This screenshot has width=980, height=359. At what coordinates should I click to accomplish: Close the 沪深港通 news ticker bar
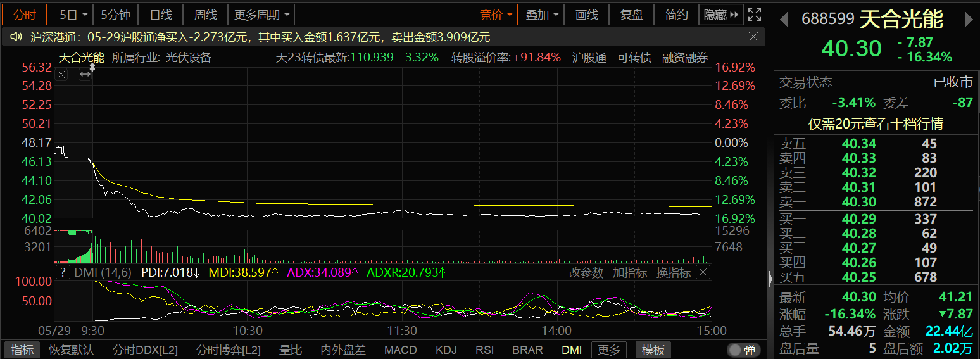click(x=753, y=37)
